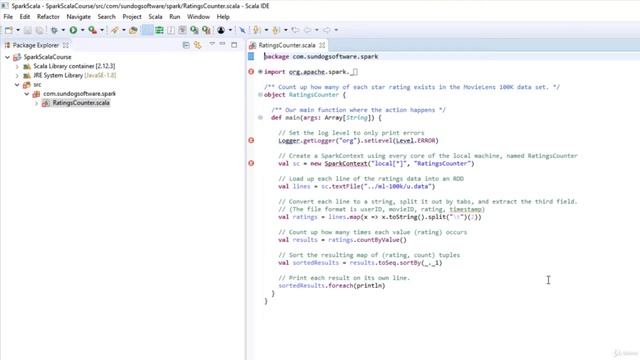Select the com.sundogsoftware.spark package
Screen dimensions: 640x360
pos(80,94)
